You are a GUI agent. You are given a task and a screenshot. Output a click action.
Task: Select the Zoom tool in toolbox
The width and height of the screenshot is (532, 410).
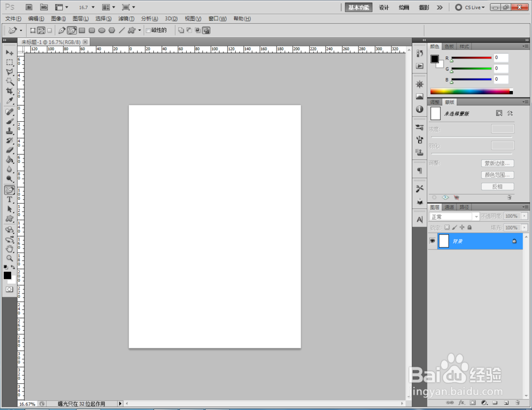10,258
